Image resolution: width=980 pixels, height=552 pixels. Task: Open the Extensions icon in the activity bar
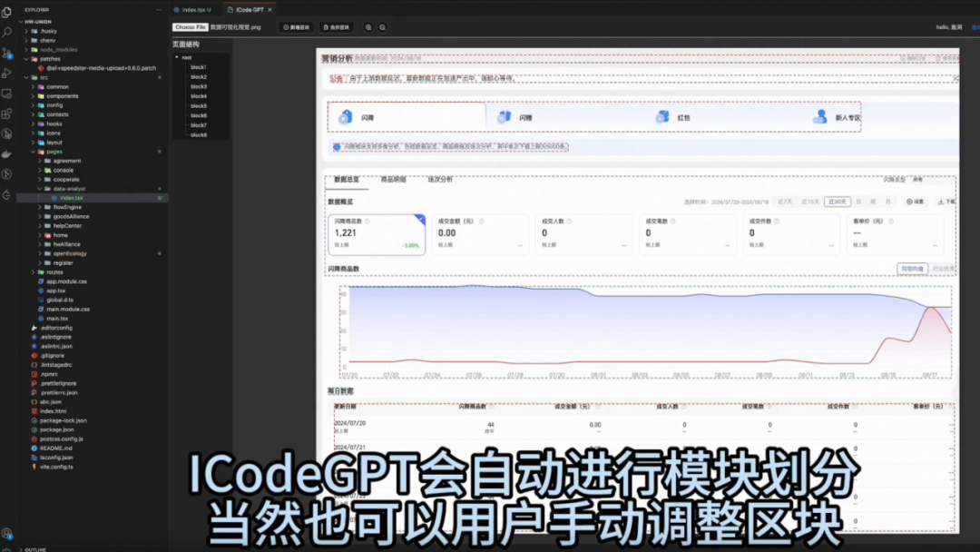pos(6,113)
